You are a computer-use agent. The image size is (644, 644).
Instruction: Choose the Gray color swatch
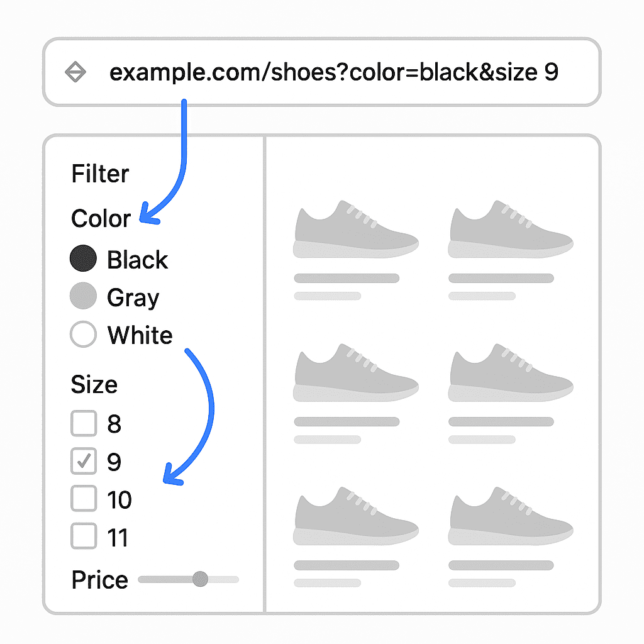84,296
